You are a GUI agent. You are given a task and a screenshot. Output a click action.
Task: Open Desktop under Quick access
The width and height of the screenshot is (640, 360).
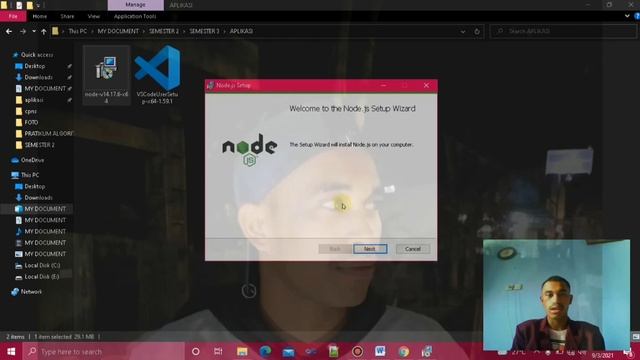point(35,66)
